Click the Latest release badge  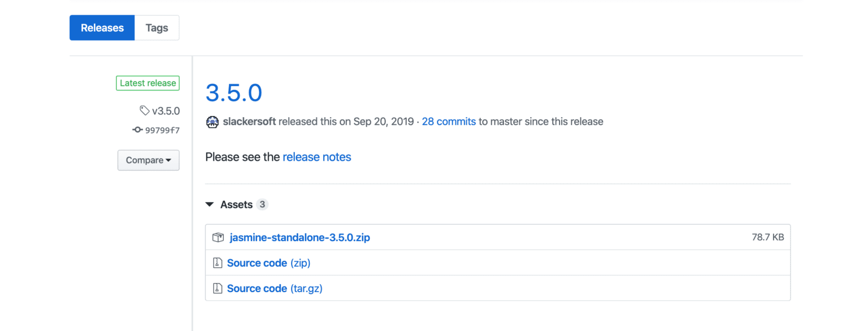pyautogui.click(x=147, y=83)
